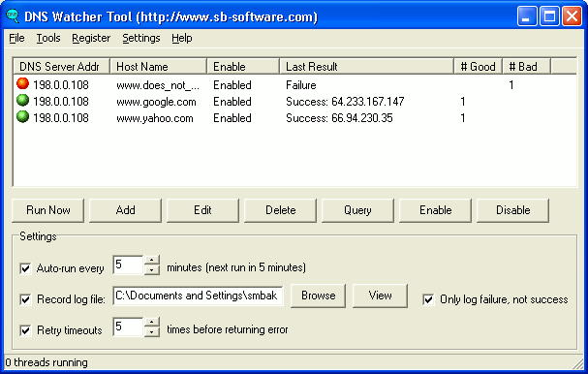Click the Run Now button
This screenshot has width=588, height=374.
pyautogui.click(x=48, y=210)
